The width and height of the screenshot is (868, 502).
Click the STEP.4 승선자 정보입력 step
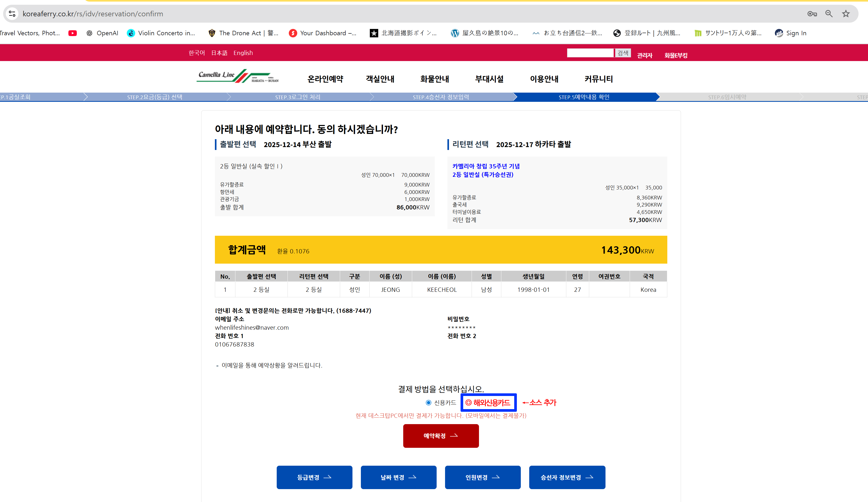[x=441, y=97]
